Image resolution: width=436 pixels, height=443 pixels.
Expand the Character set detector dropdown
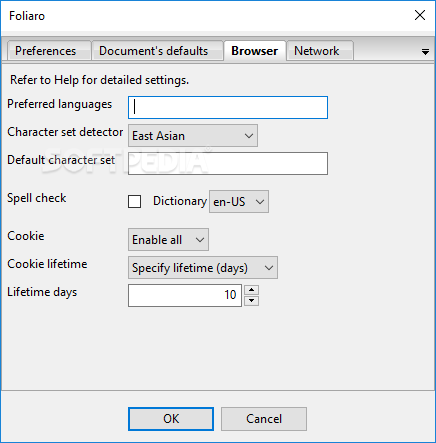pyautogui.click(x=193, y=136)
